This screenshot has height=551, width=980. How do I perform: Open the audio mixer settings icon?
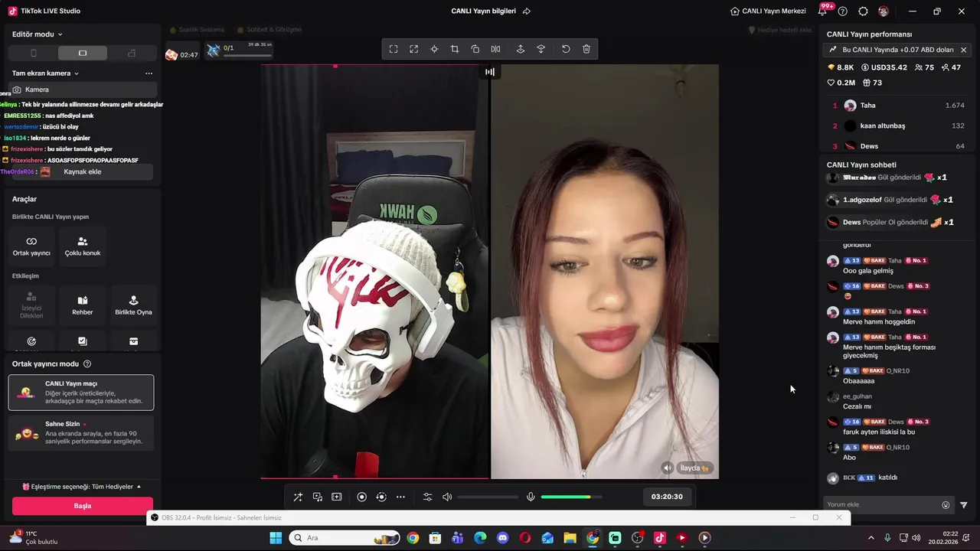pyautogui.click(x=428, y=497)
